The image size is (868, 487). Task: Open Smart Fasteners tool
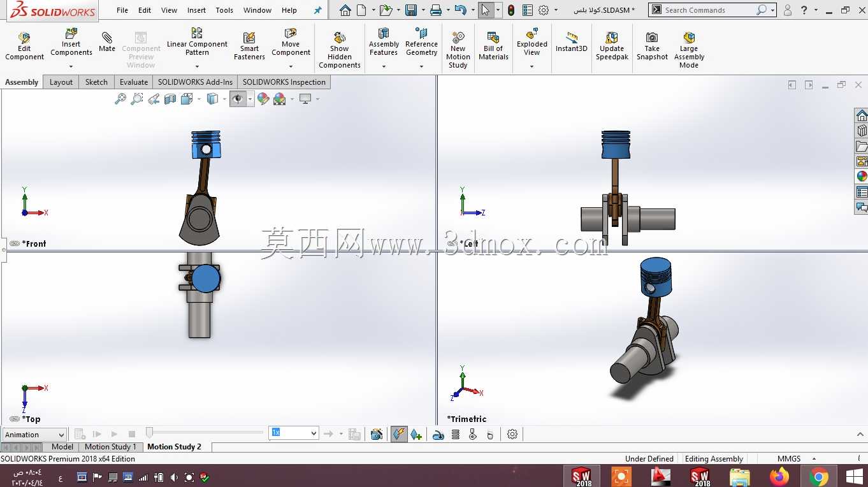point(249,47)
